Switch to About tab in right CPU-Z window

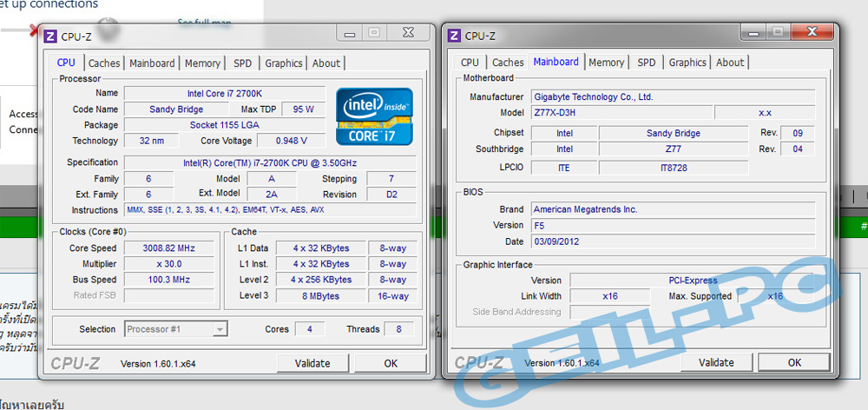730,63
